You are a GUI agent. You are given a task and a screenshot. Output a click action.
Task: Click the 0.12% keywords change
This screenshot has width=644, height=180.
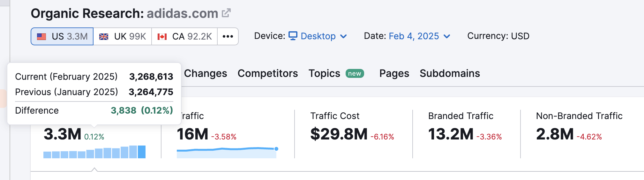point(94,137)
